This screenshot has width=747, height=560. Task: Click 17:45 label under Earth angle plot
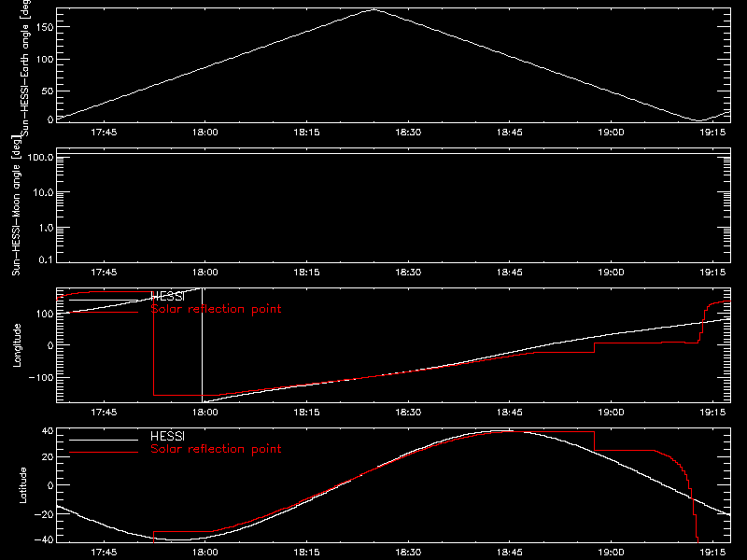(x=104, y=132)
